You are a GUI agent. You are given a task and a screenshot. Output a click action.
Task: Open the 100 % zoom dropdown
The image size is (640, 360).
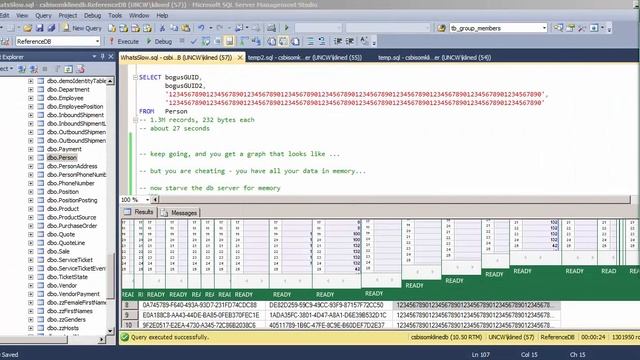147,200
